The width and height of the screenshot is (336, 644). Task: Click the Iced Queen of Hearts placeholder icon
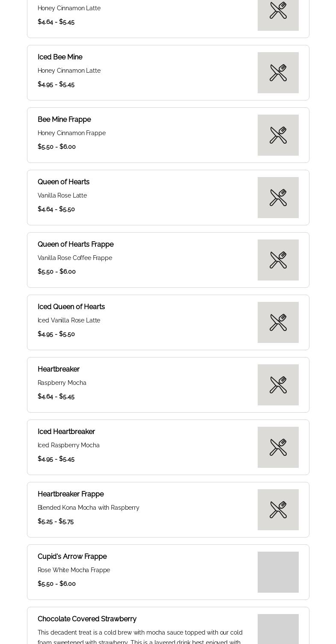click(x=278, y=322)
